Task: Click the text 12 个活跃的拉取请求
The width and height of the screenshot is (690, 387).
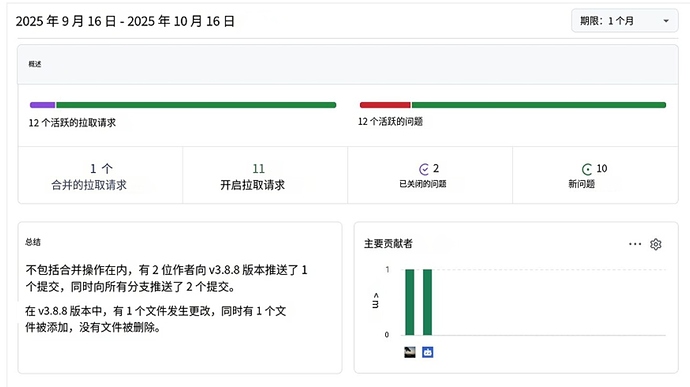Action: point(73,123)
